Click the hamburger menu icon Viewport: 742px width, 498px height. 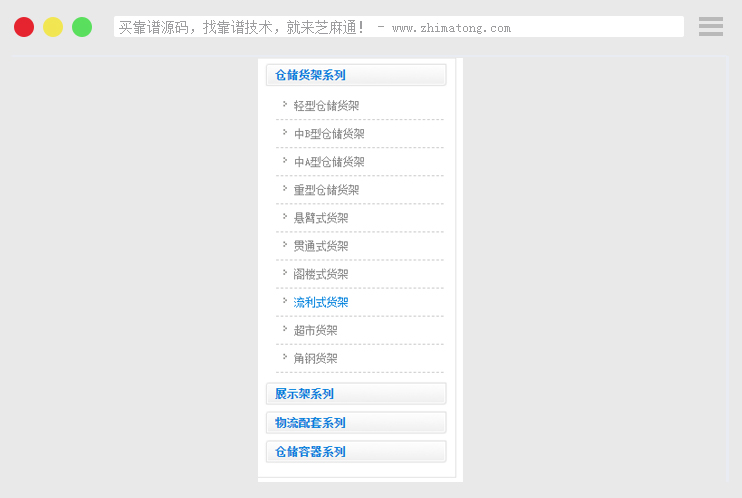click(710, 27)
